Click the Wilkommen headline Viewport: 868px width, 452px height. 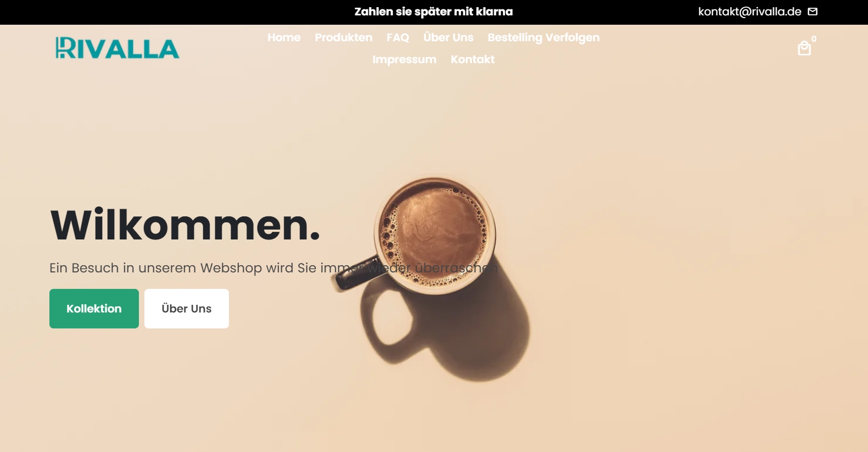tap(185, 225)
